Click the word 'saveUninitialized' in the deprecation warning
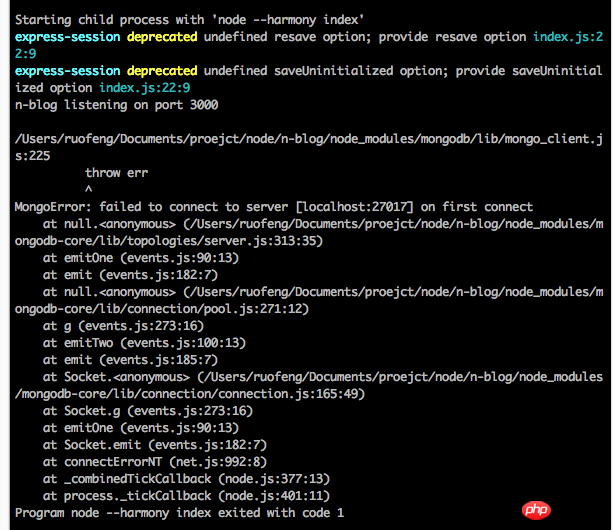 click(333, 71)
